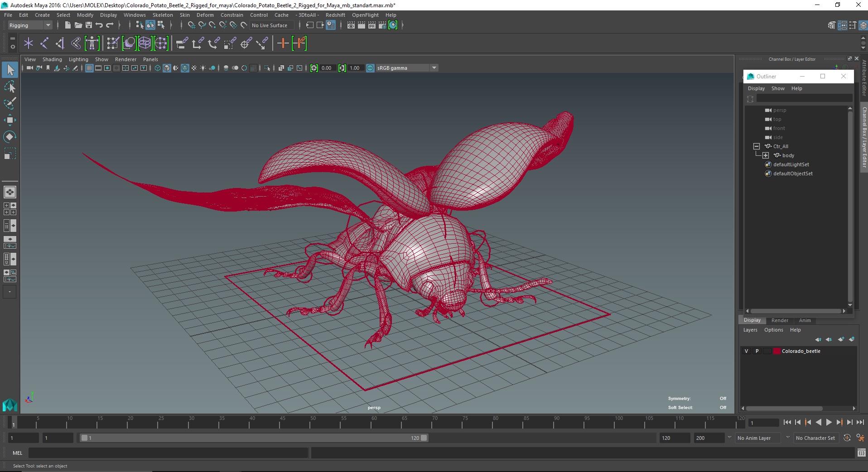The image size is (868, 472).
Task: Go to start of playback range
Action: (787, 422)
